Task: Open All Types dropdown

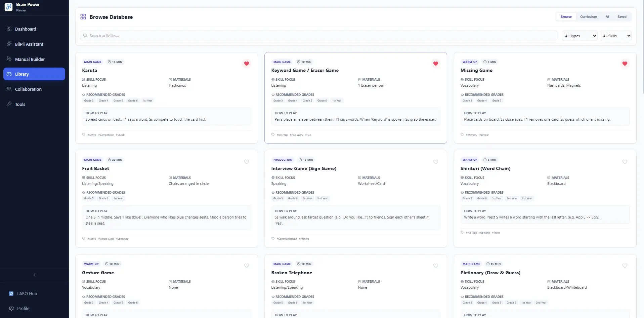Action: [579, 36]
